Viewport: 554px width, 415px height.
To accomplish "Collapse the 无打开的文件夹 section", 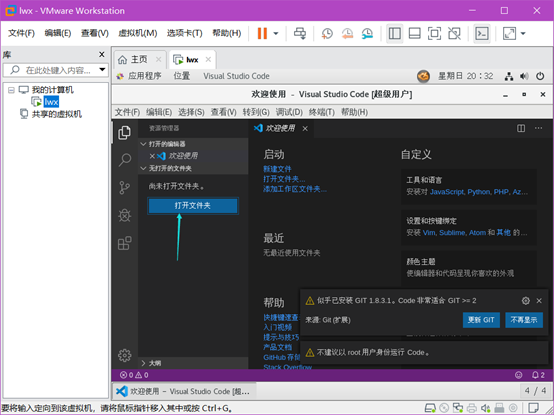I will 193,168.
